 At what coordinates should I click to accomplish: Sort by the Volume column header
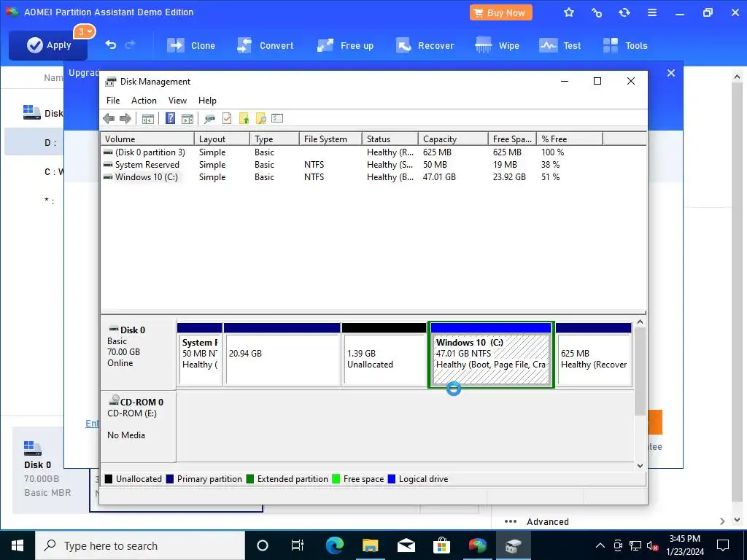click(147, 139)
